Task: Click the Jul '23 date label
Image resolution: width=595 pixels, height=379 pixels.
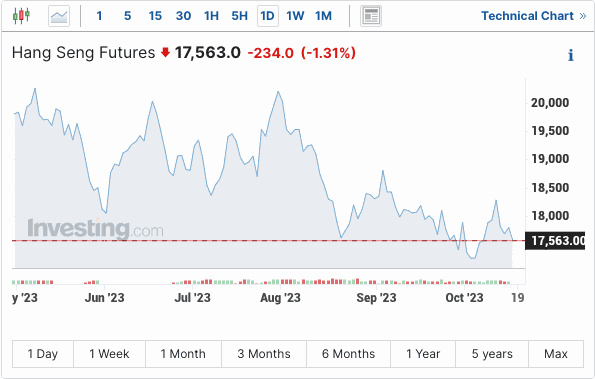Action: [x=192, y=298]
